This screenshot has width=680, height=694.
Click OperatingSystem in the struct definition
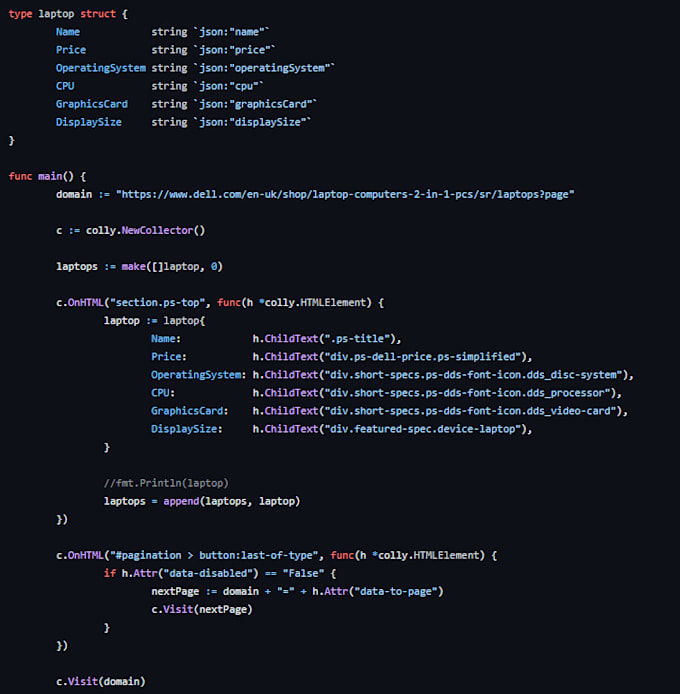pos(100,68)
